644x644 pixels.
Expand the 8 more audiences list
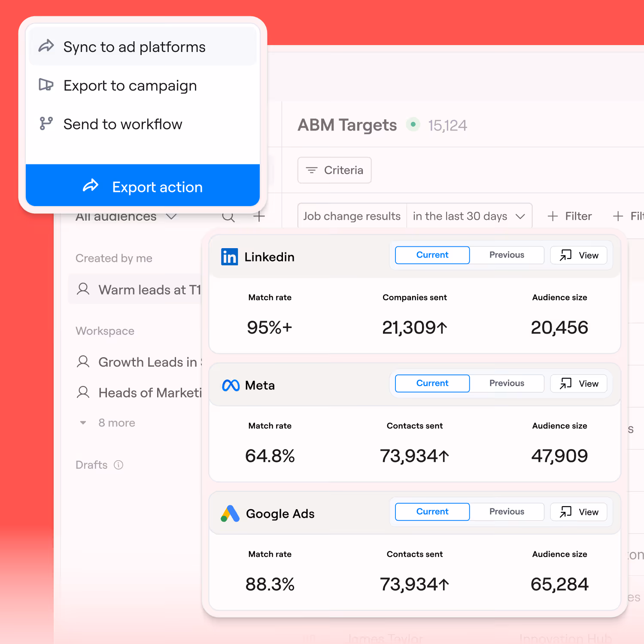(108, 423)
